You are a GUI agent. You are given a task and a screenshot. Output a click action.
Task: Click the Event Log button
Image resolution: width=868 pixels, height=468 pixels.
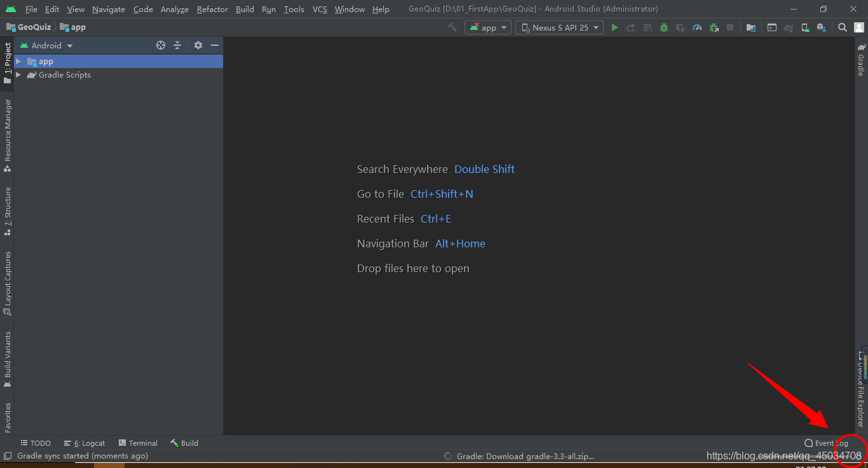pyautogui.click(x=826, y=443)
